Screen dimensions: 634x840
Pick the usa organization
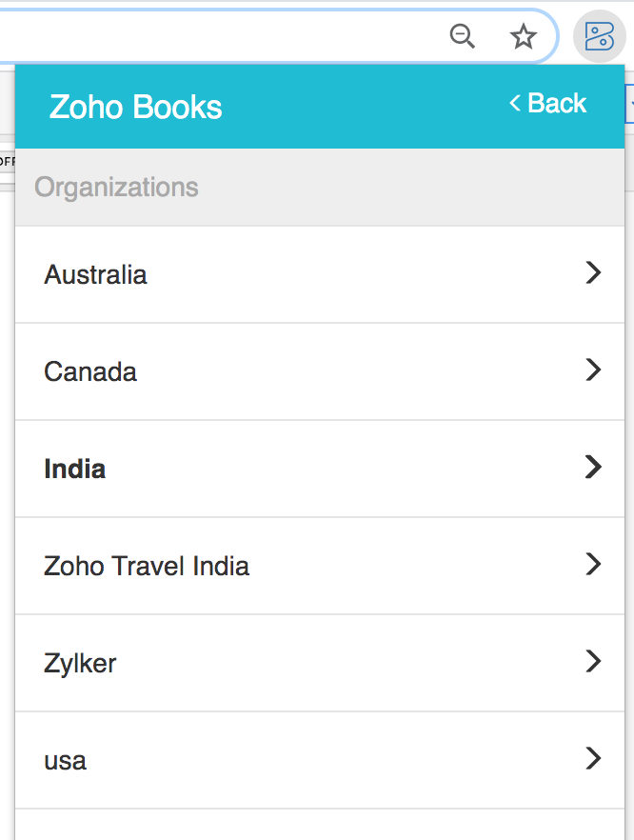[x=65, y=760]
